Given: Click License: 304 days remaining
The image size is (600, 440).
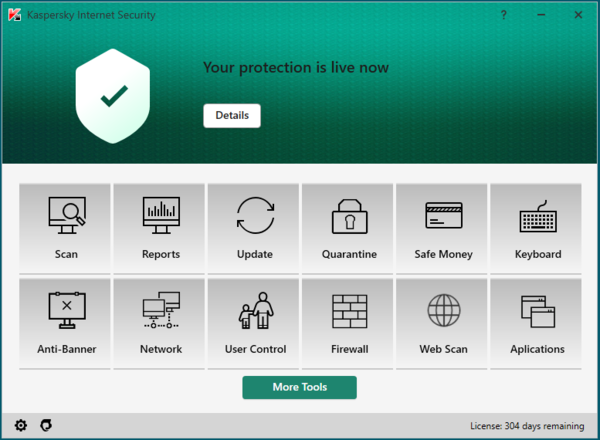Looking at the screenshot, I should point(527,426).
